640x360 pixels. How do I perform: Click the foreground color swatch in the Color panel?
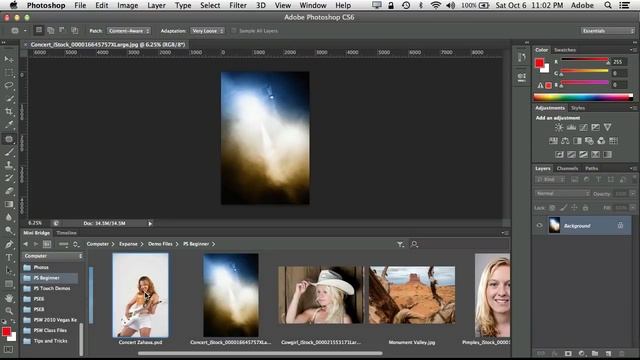pos(540,62)
